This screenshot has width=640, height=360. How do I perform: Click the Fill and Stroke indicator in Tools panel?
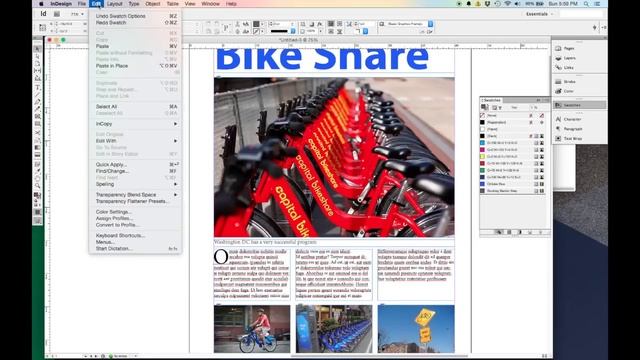click(x=37, y=196)
